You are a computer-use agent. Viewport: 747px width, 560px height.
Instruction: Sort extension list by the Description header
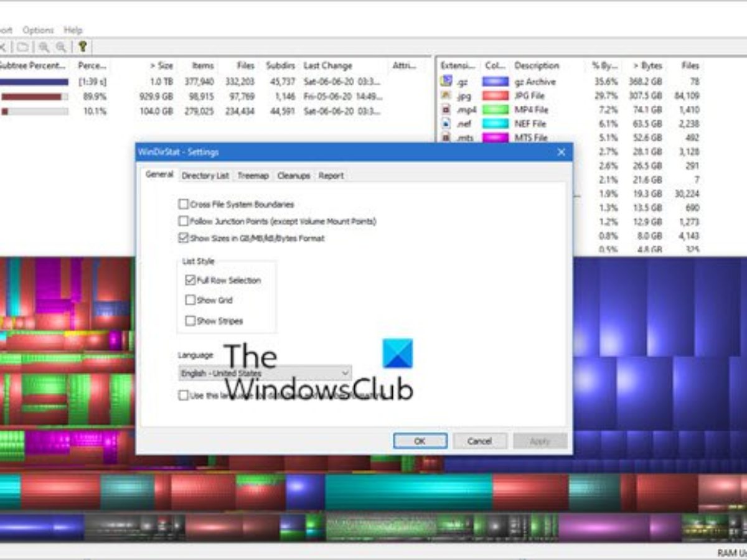[537, 65]
